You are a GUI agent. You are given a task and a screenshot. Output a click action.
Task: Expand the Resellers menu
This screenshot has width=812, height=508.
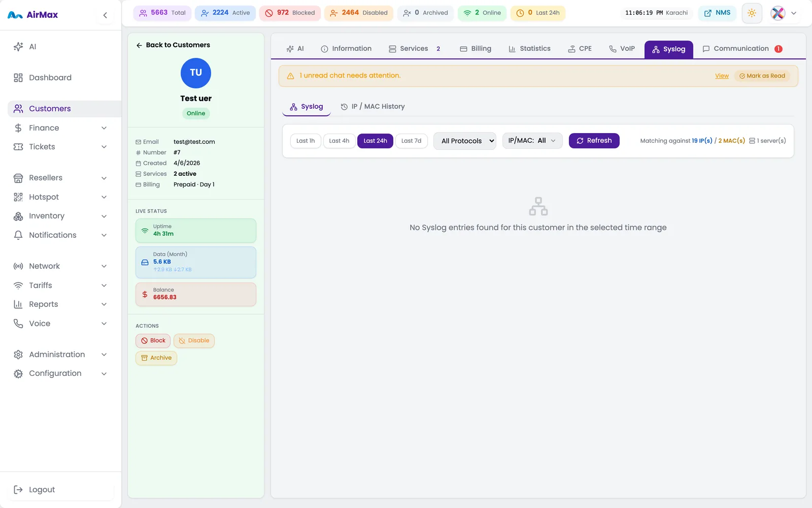(x=60, y=178)
